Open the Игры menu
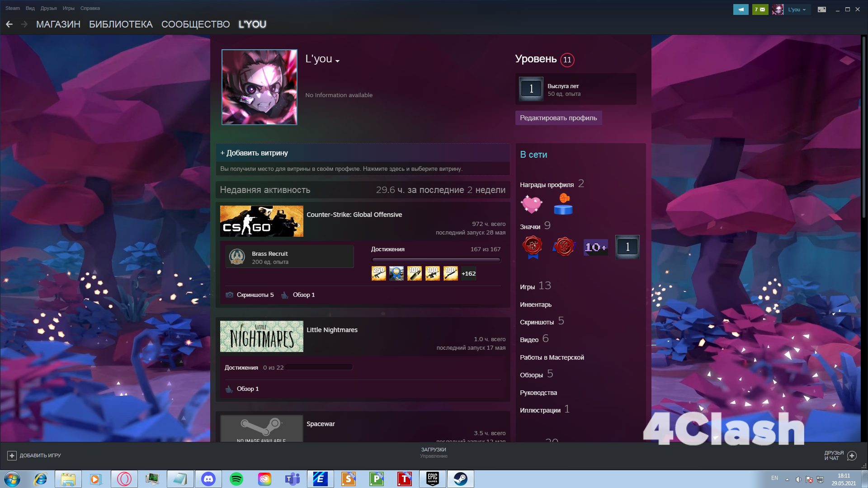This screenshot has height=488, width=868. [x=69, y=8]
